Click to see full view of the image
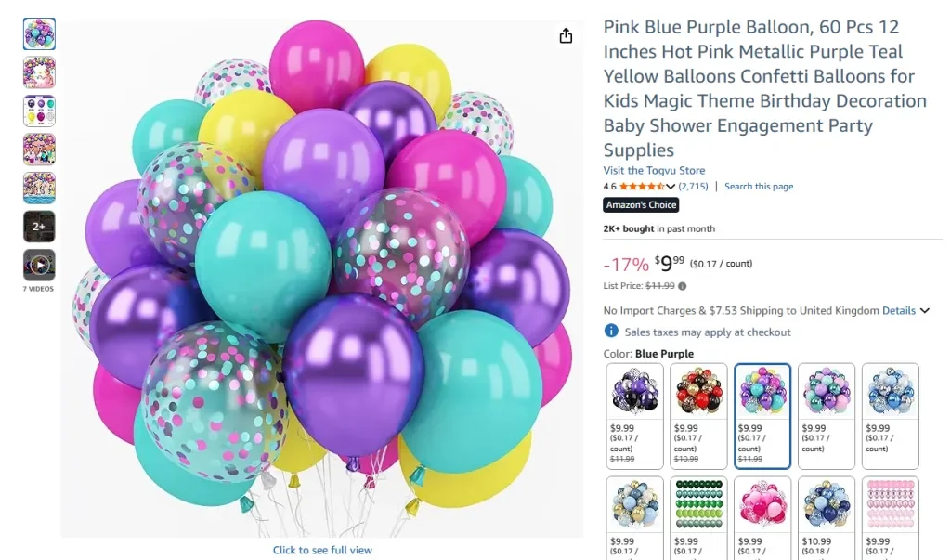Image resolution: width=951 pixels, height=560 pixels. 322,550
